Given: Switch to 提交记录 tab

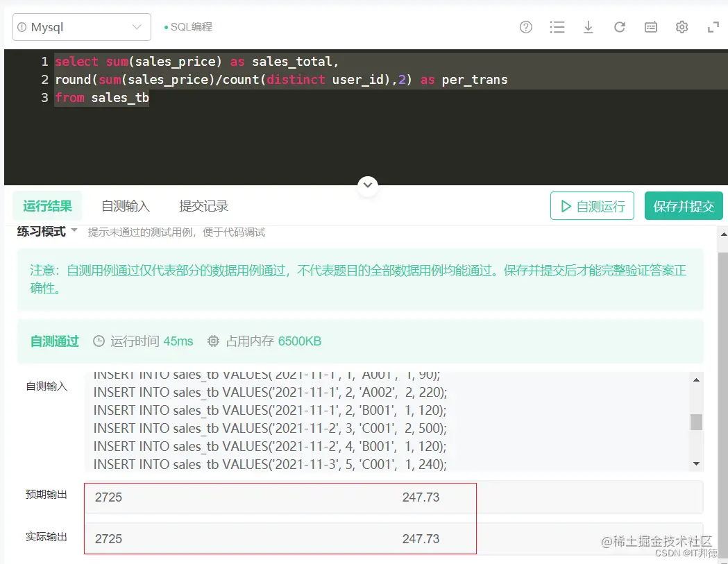Looking at the screenshot, I should (x=203, y=206).
